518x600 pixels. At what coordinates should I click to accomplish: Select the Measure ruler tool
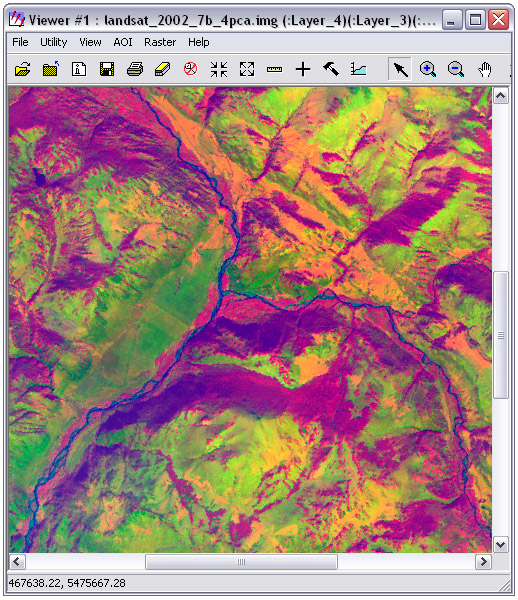[274, 70]
